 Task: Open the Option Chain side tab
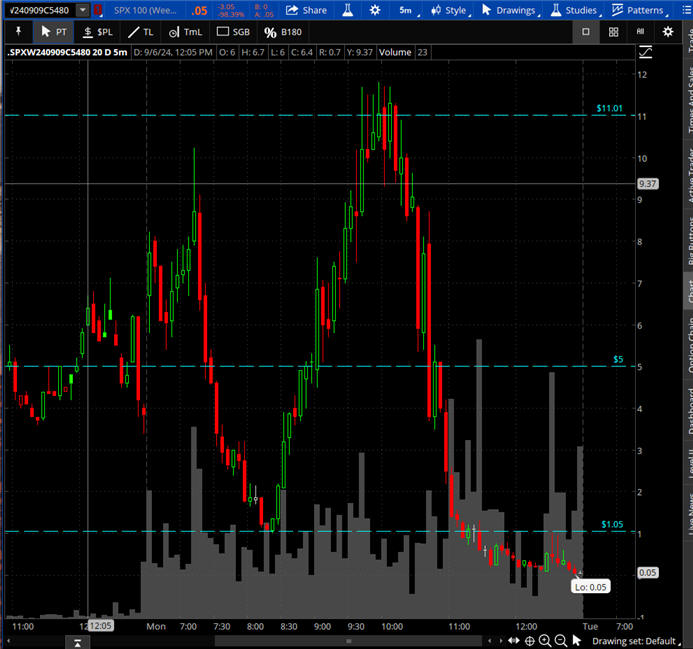coord(689,343)
